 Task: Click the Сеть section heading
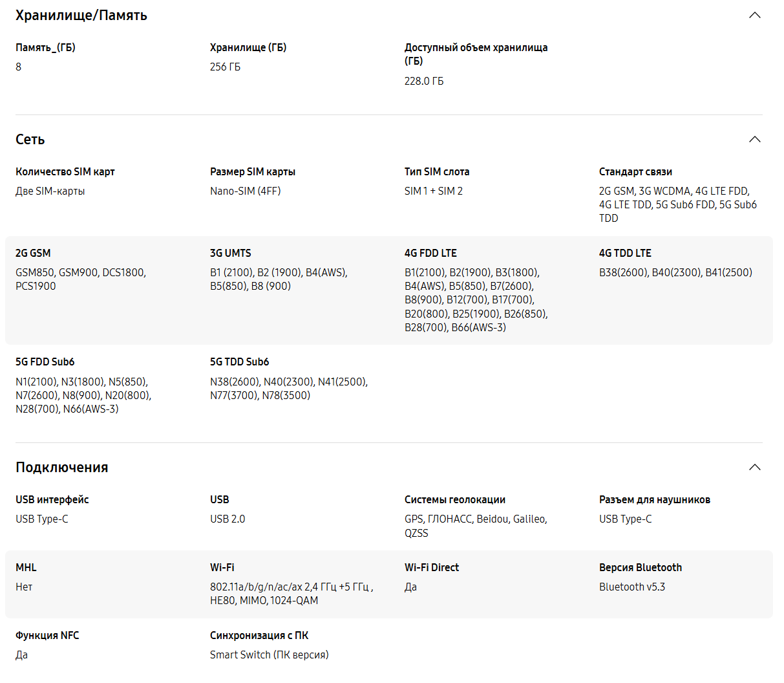click(30, 140)
